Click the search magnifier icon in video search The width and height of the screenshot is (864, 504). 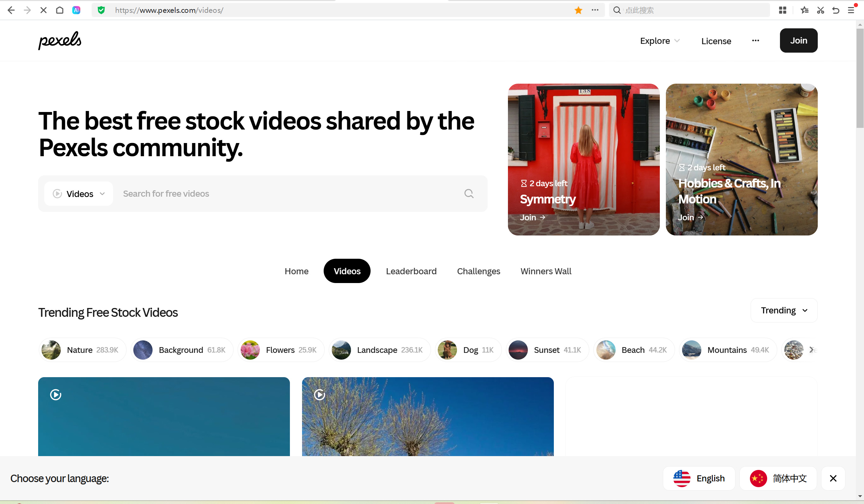[x=469, y=194]
